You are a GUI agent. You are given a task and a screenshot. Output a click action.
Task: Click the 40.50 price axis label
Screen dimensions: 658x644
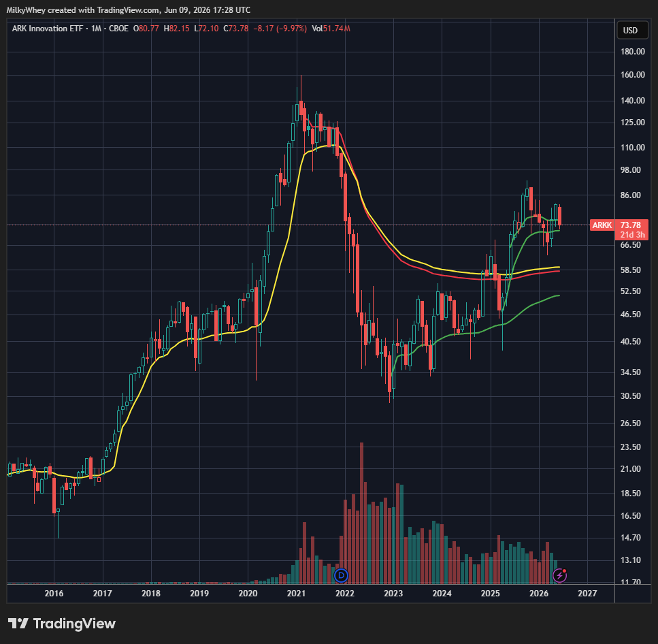tap(631, 342)
